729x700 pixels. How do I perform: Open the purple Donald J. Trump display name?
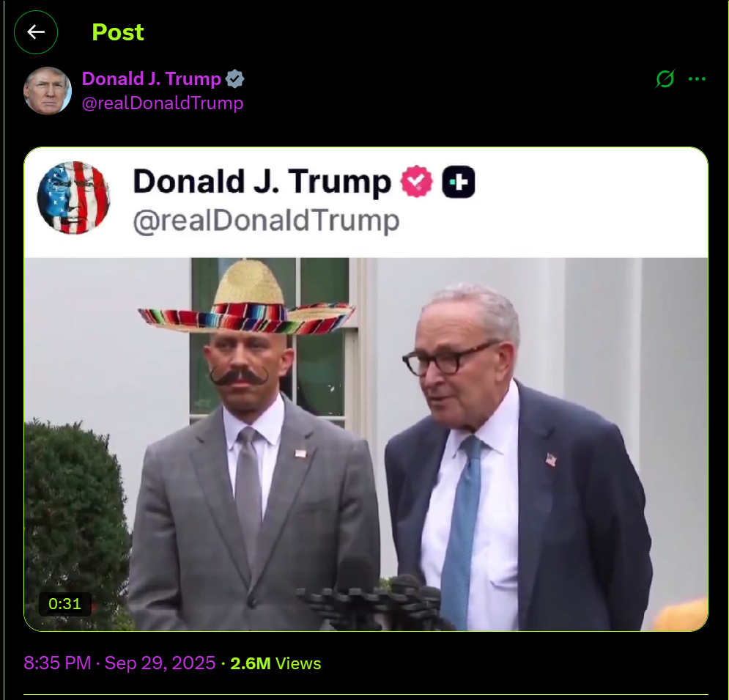(152, 78)
